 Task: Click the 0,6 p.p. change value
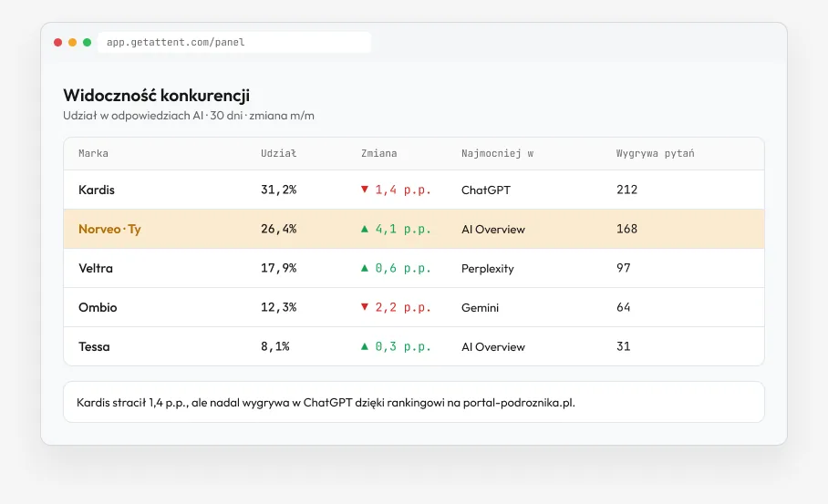pyautogui.click(x=403, y=268)
